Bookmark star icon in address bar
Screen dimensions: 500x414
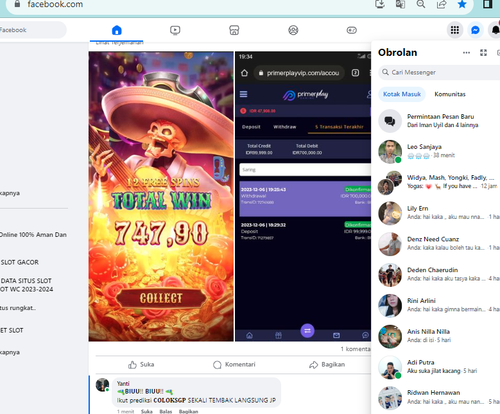pos(462,4)
